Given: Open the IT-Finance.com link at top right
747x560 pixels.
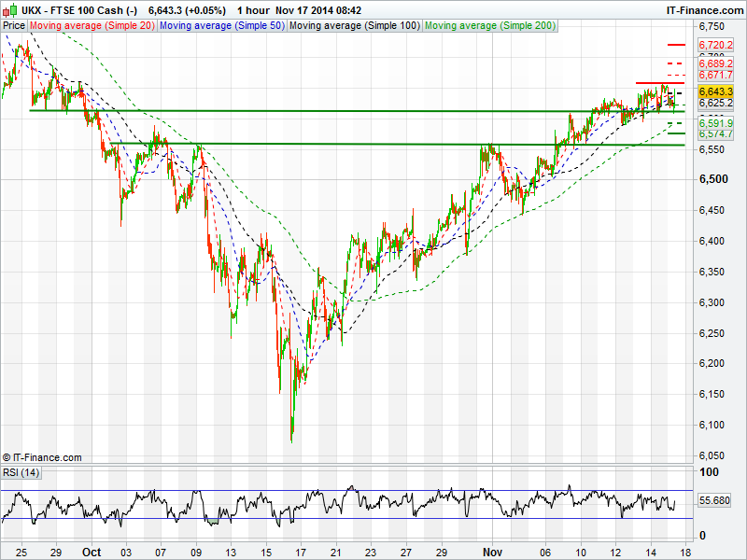Looking at the screenshot, I should coord(705,9).
